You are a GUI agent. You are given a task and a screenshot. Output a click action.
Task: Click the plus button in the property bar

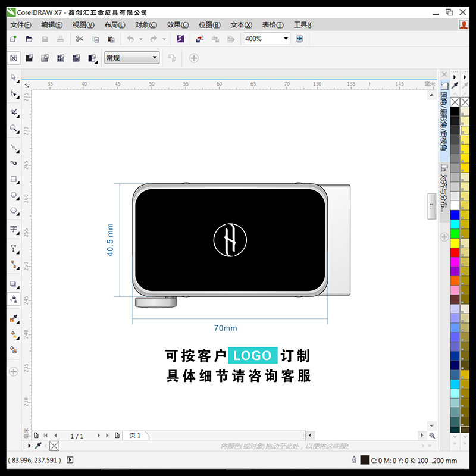[193, 58]
